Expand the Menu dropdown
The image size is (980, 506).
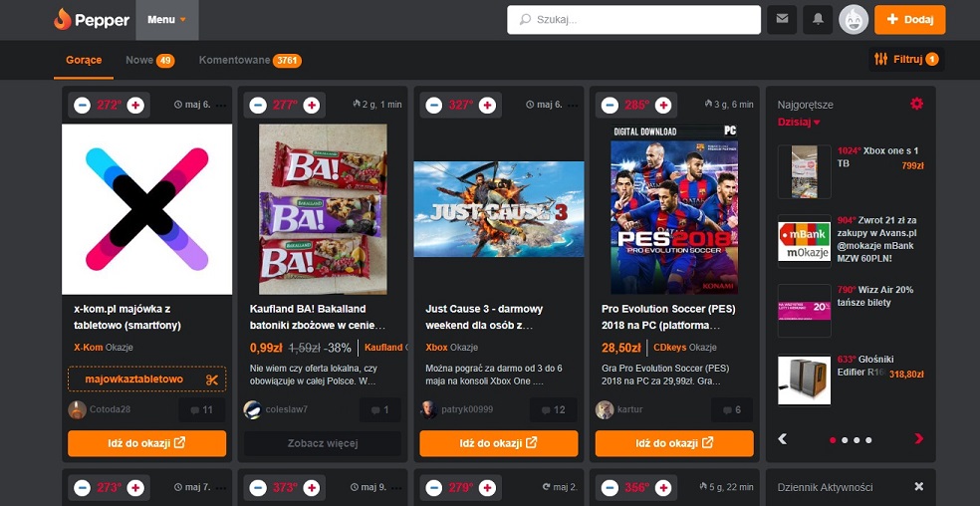[x=167, y=20]
